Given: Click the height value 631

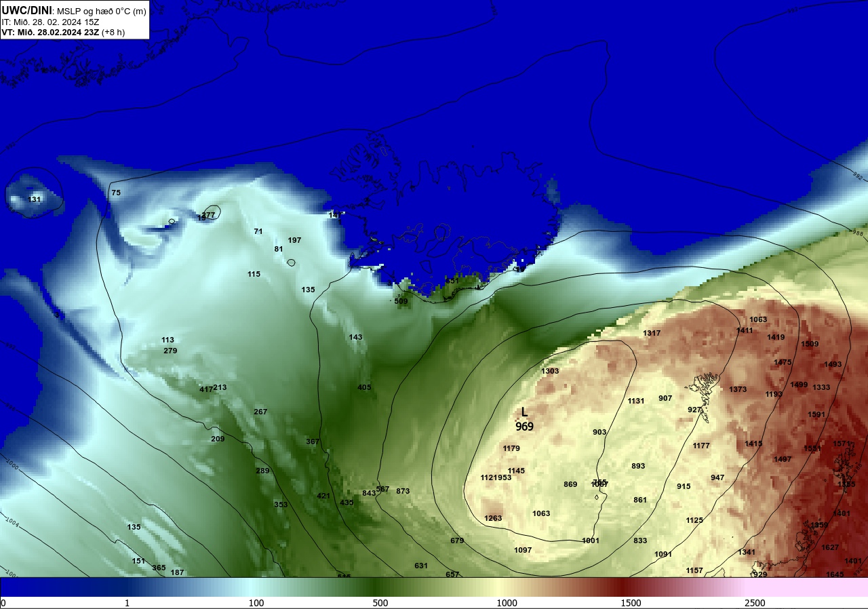Looking at the screenshot, I should pos(421,566).
